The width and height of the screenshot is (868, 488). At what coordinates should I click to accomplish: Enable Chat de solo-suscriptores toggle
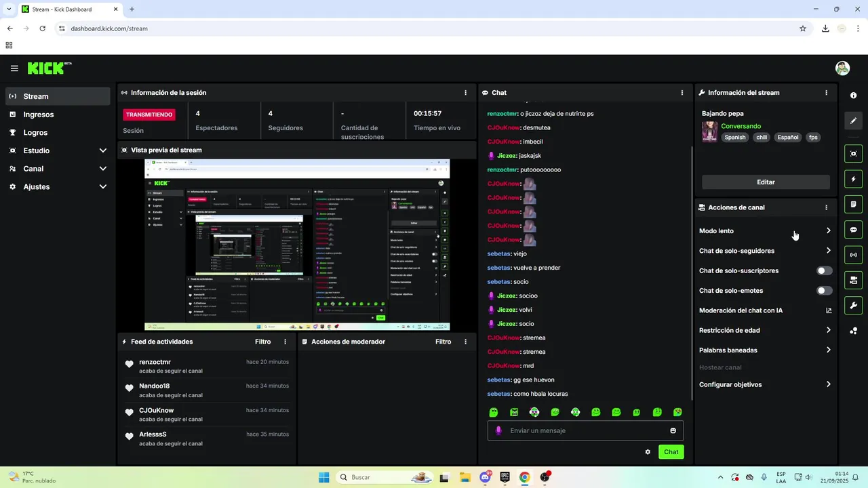[x=824, y=270]
